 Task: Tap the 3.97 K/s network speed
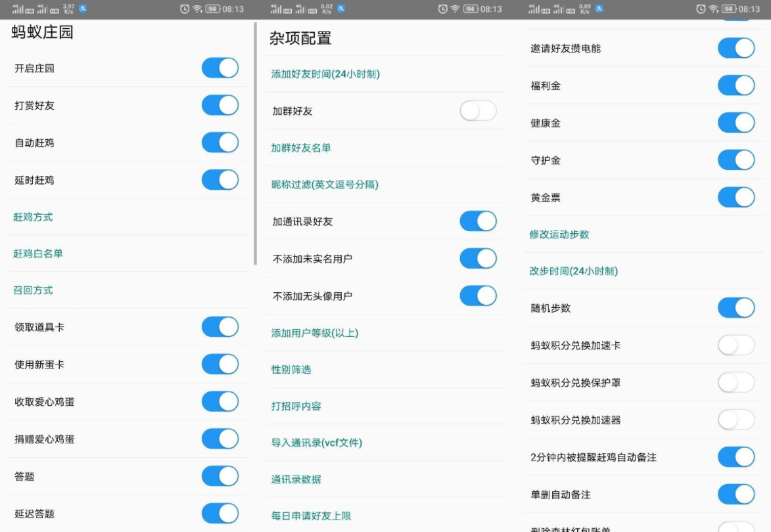pos(68,9)
